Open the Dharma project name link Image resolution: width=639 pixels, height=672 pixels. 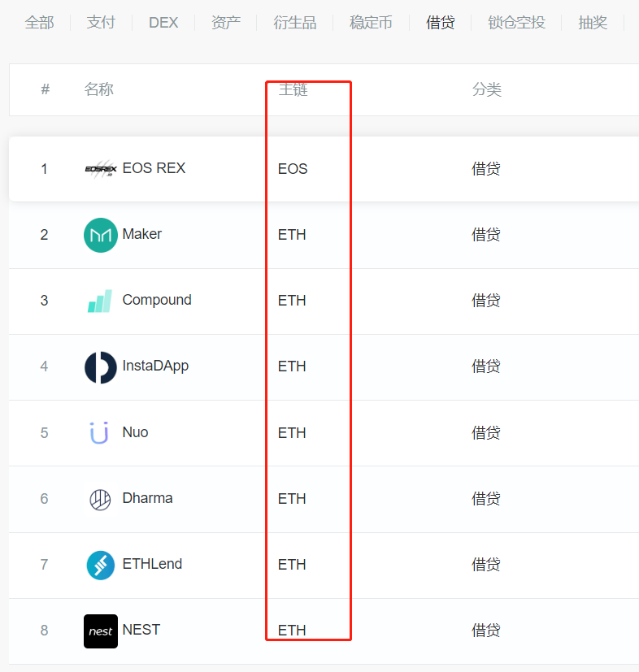(x=147, y=498)
